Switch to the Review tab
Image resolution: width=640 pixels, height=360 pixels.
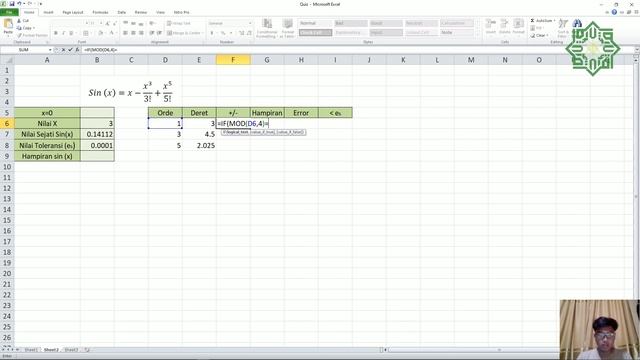click(x=140, y=12)
